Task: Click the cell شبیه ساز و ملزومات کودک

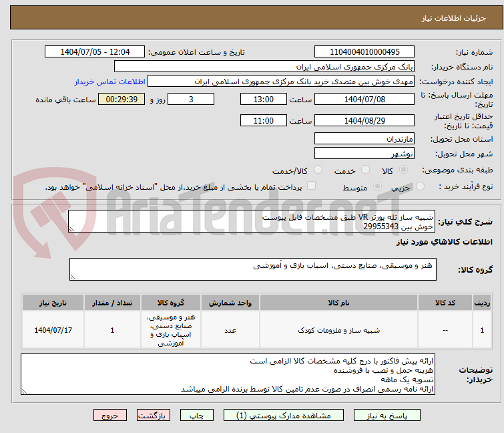Action: click(339, 330)
